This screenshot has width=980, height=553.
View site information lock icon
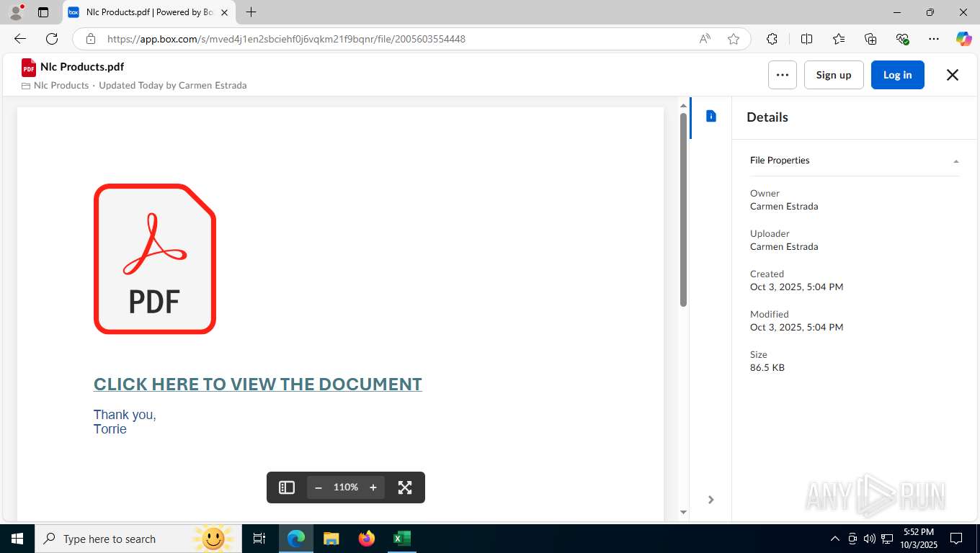[x=90, y=39]
